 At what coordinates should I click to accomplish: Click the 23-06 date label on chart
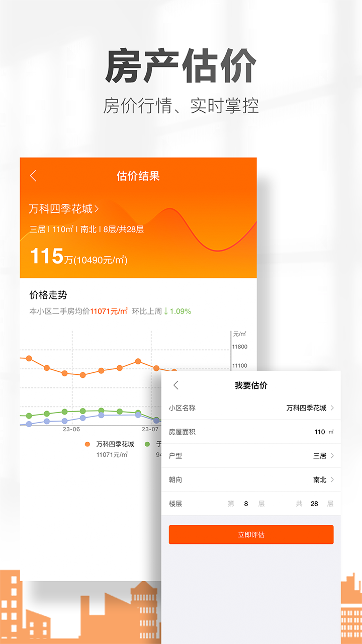pyautogui.click(x=71, y=429)
